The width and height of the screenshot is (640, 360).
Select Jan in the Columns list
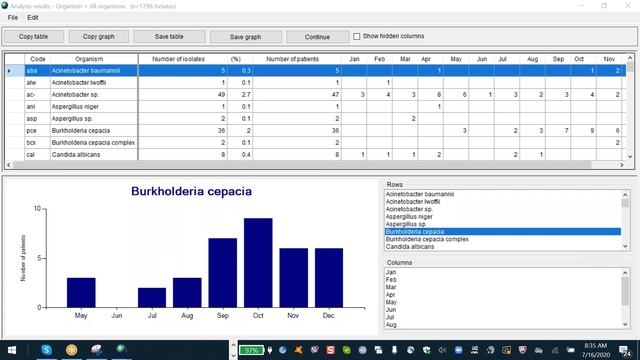tap(502, 272)
